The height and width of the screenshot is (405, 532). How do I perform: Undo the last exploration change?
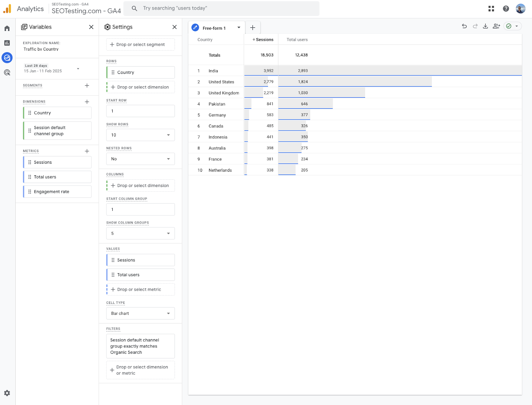tap(464, 26)
